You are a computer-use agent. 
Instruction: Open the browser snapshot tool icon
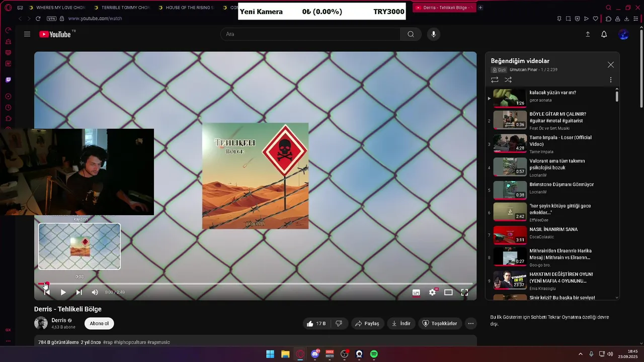coord(568,19)
